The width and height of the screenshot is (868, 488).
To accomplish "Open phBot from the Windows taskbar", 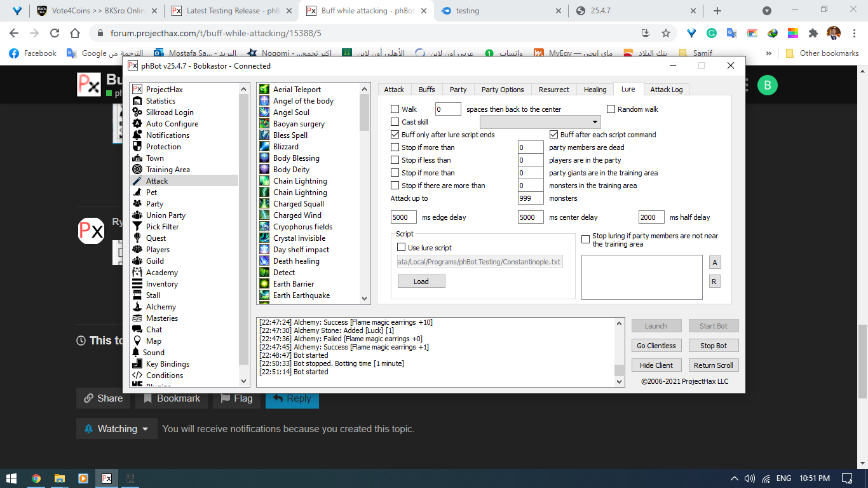I will pos(107,478).
